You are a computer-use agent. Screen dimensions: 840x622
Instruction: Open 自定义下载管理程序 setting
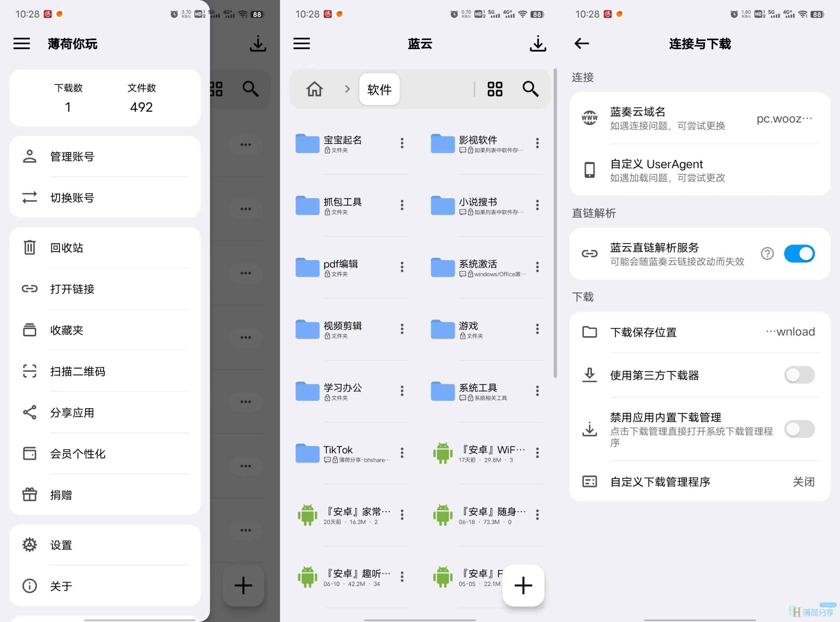(x=700, y=481)
